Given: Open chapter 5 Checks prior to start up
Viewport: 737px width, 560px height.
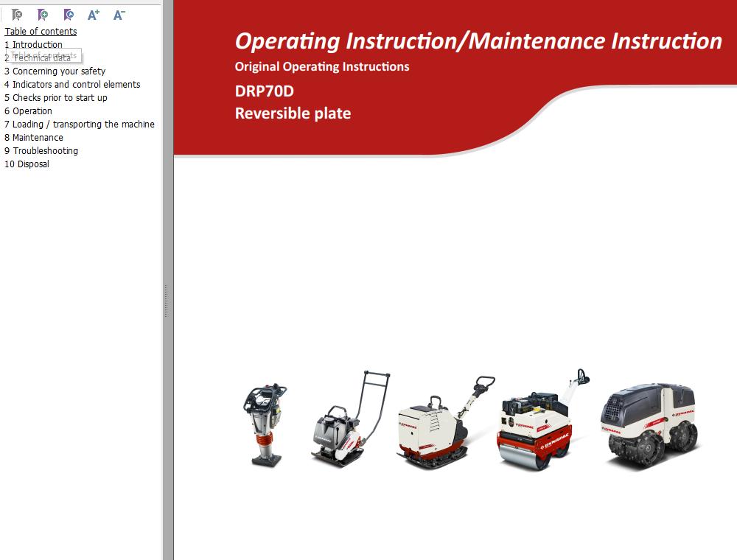Looking at the screenshot, I should click(56, 98).
